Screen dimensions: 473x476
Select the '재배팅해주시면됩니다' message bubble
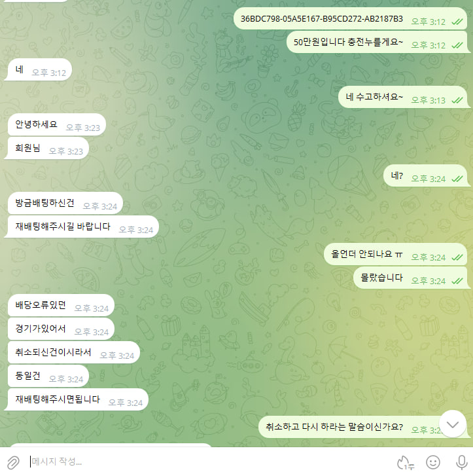tap(78, 399)
